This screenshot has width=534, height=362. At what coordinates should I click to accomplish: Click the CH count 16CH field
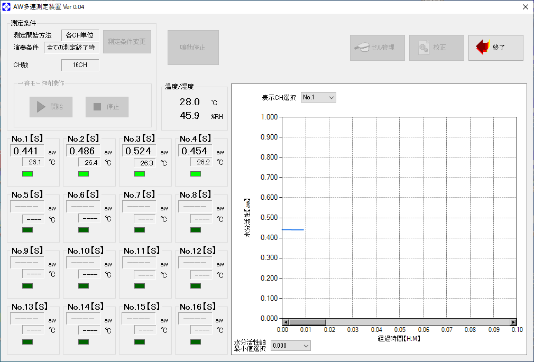point(80,65)
